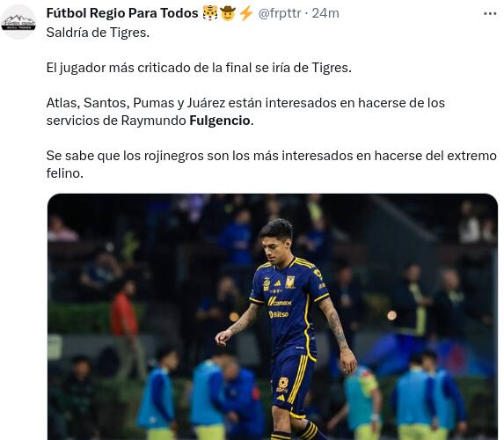Click the red-shirted person in photo background

[x=124, y=313]
